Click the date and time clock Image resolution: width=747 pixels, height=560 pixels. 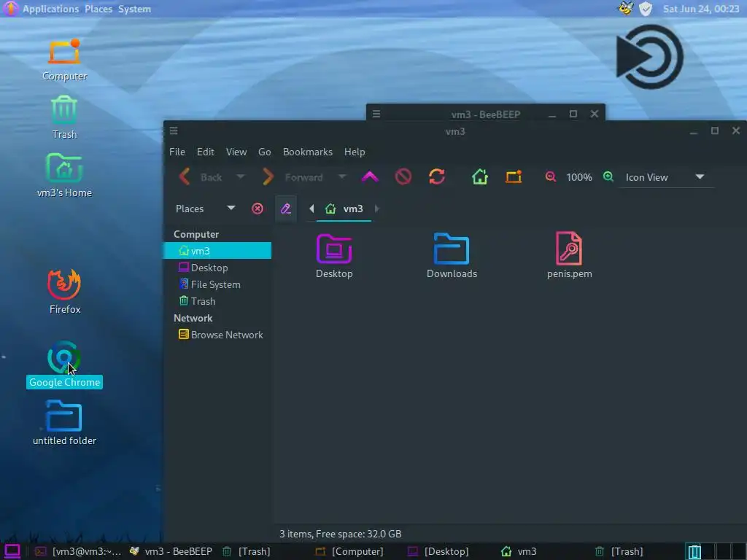tap(701, 9)
